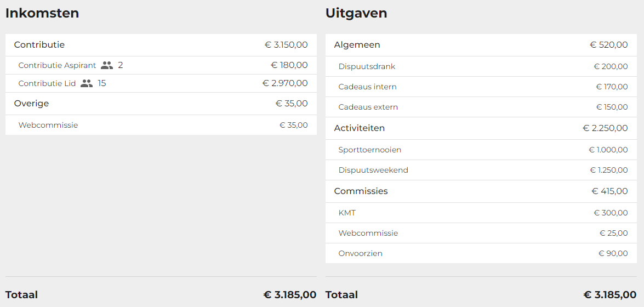Click the Webcommissie income row
The height and width of the screenshot is (307, 644).
(161, 125)
